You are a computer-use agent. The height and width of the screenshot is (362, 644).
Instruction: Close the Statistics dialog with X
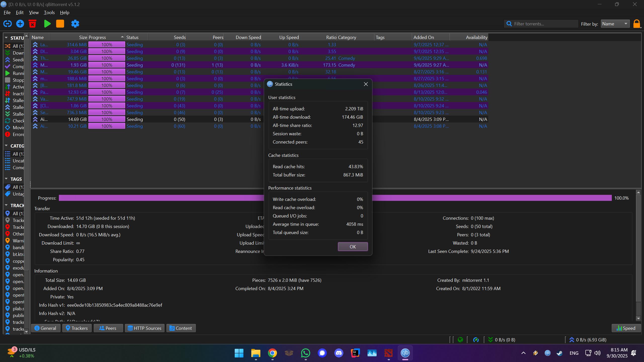pos(366,84)
